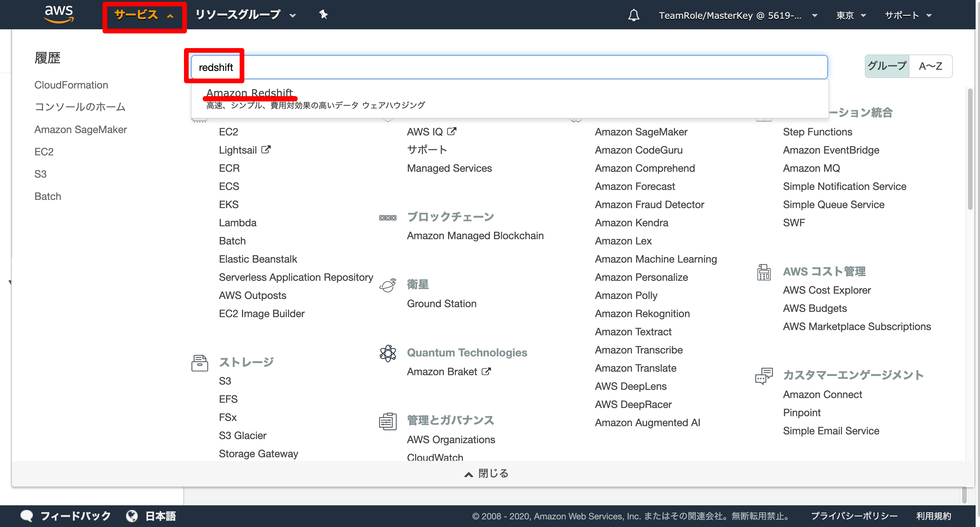Open AWS DeepRacer service
This screenshot has width=980, height=527.
point(633,404)
